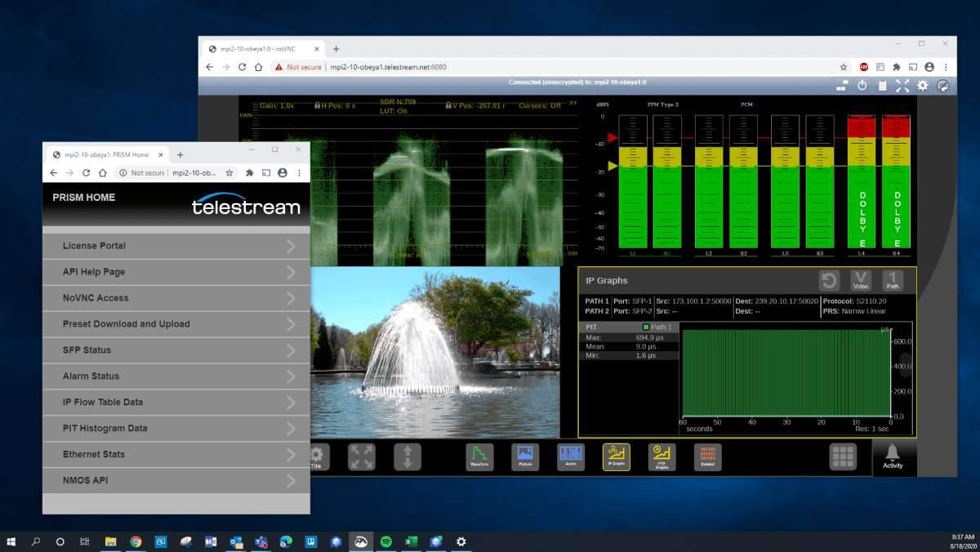Open profile avatar in noVNC Chrome window

(x=929, y=67)
